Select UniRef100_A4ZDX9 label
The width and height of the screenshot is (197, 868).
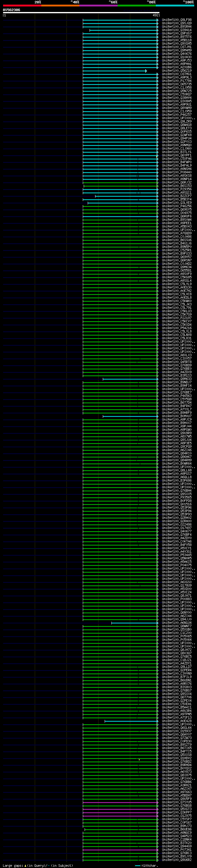pos(177,372)
